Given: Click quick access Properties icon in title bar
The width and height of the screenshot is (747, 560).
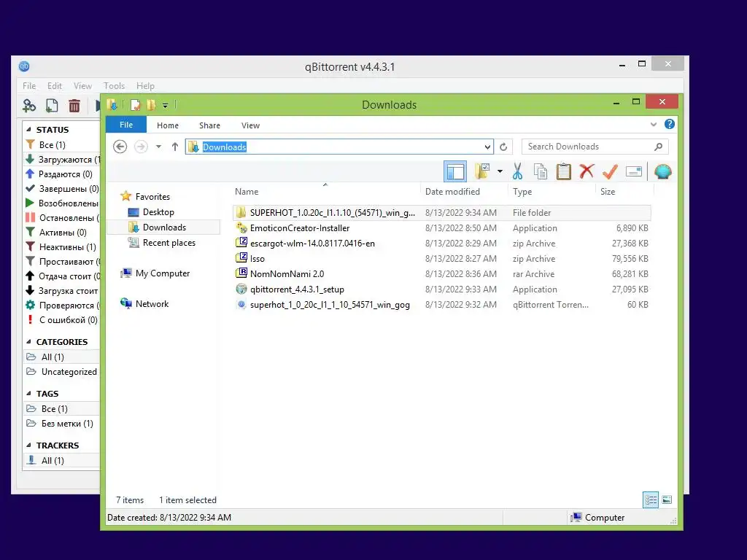Looking at the screenshot, I should (136, 105).
